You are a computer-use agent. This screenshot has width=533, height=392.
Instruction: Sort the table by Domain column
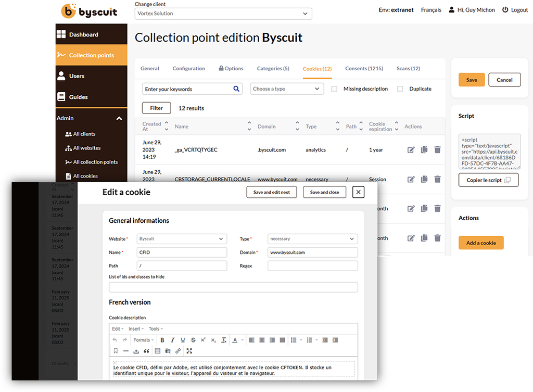tap(297, 126)
